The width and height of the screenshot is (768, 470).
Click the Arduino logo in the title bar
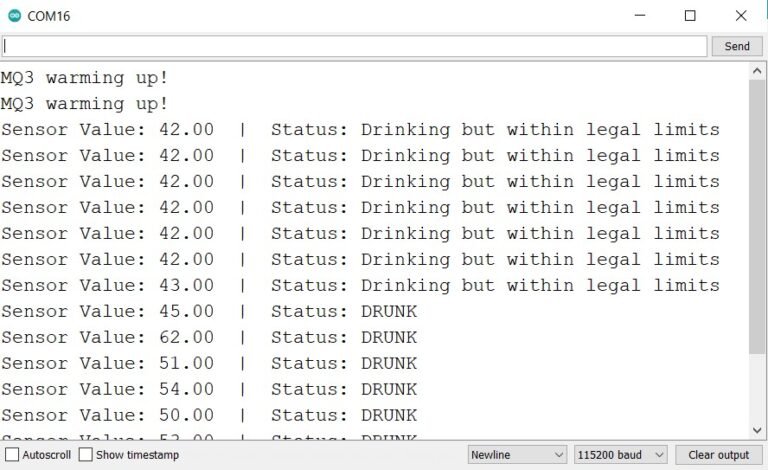pyautogui.click(x=14, y=16)
